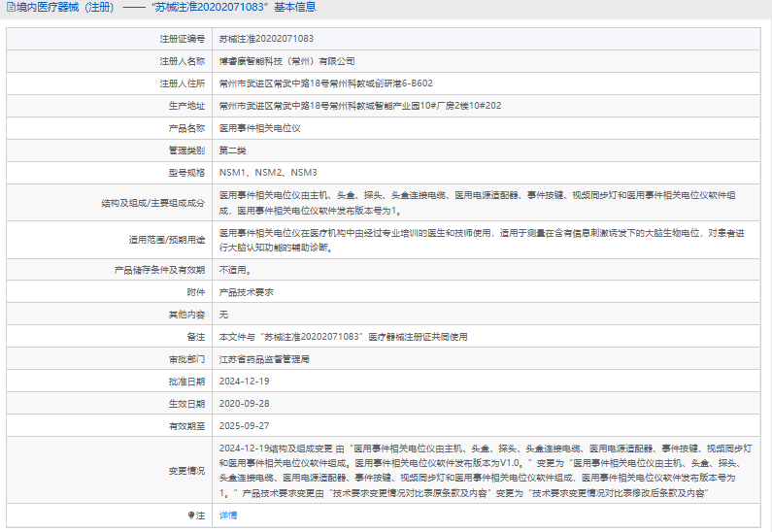Click the 产品名称 label
Image resolution: width=772 pixels, height=532 pixels.
pos(186,128)
